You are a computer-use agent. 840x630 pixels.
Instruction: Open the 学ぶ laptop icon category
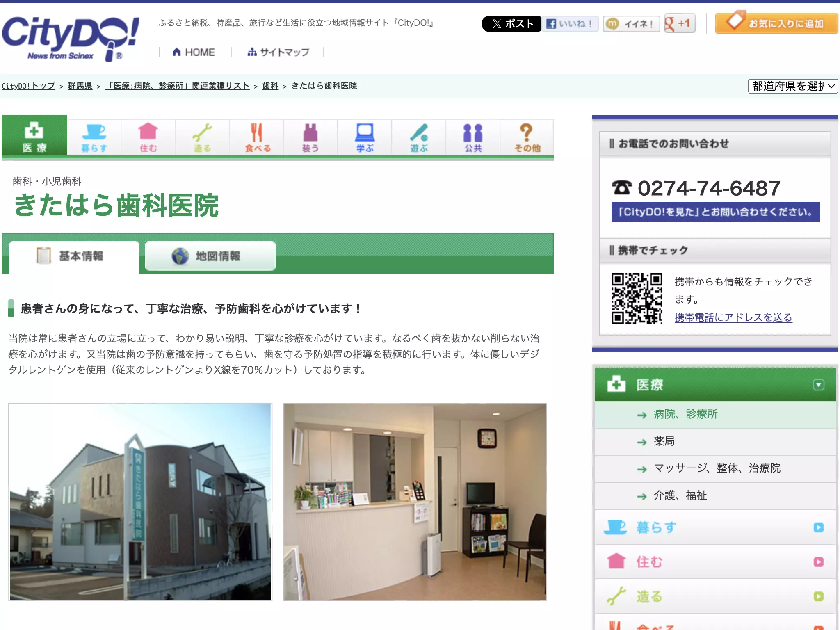click(365, 137)
